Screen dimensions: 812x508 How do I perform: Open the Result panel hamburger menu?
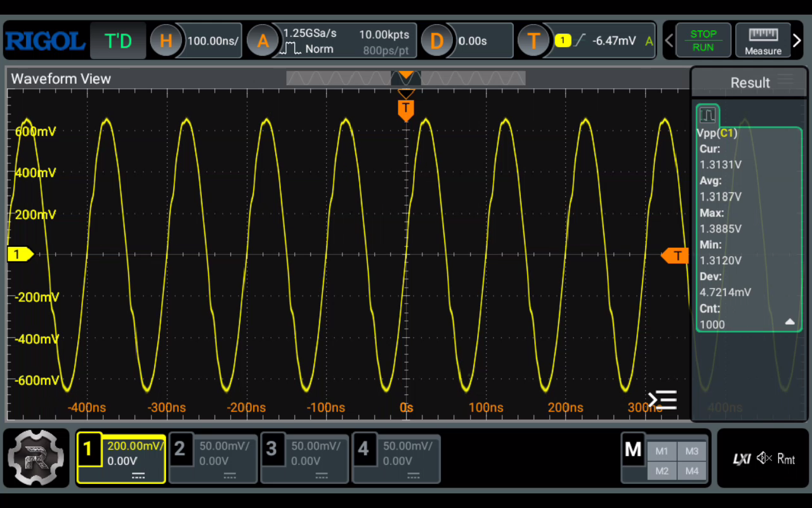(x=785, y=79)
